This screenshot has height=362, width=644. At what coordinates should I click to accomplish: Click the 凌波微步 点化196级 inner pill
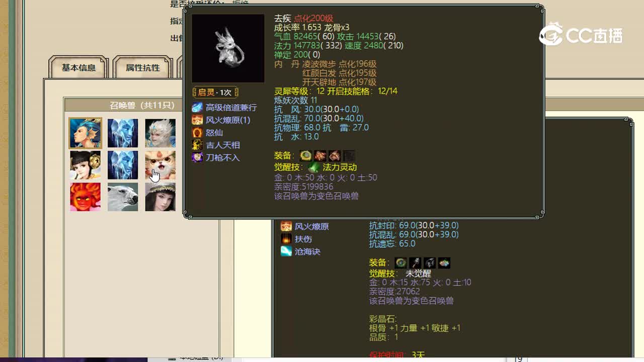click(340, 64)
